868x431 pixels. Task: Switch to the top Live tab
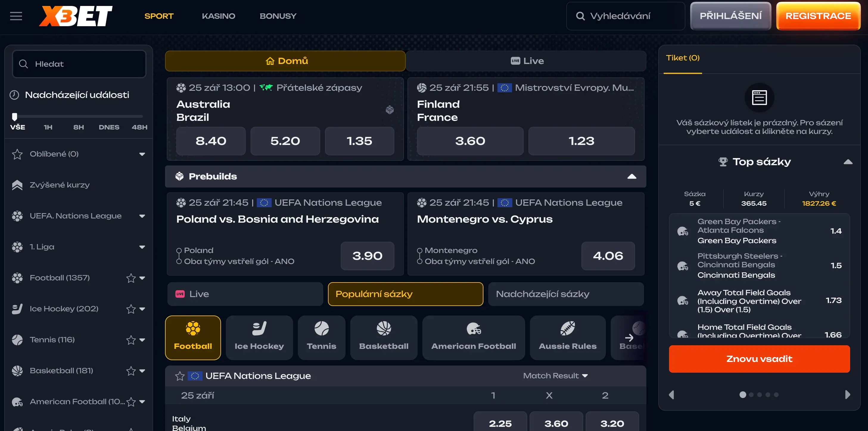pos(526,61)
